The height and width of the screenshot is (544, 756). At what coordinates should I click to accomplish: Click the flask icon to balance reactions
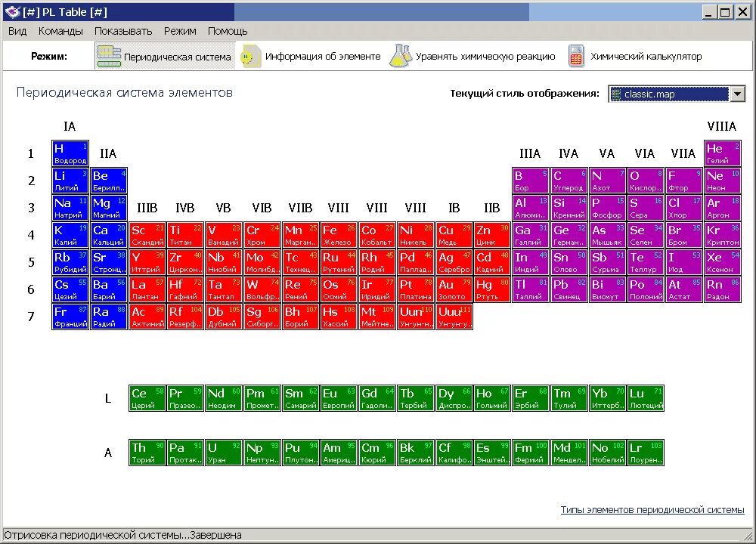click(x=401, y=56)
